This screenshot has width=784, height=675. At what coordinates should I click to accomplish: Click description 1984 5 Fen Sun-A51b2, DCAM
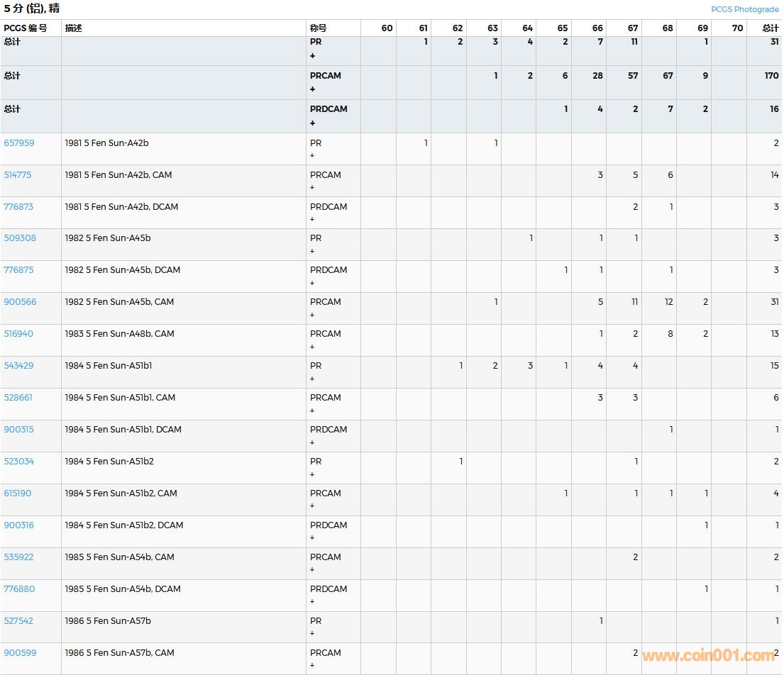[123, 525]
